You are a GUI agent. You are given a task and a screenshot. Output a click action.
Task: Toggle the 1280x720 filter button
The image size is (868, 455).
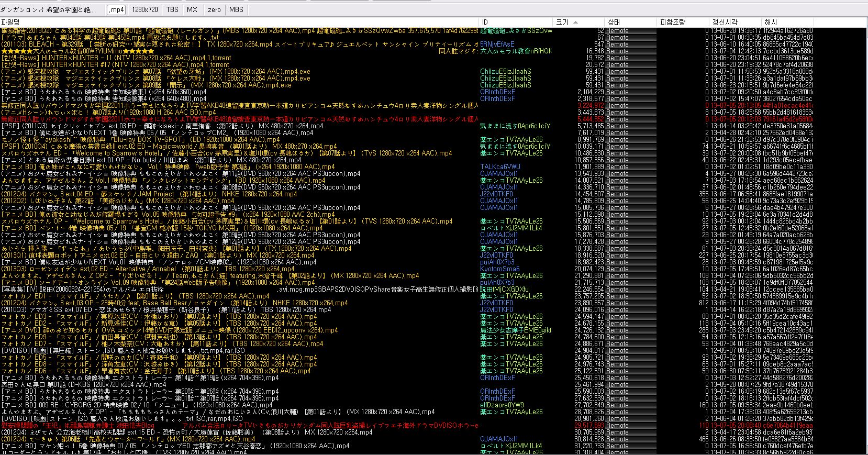[145, 9]
